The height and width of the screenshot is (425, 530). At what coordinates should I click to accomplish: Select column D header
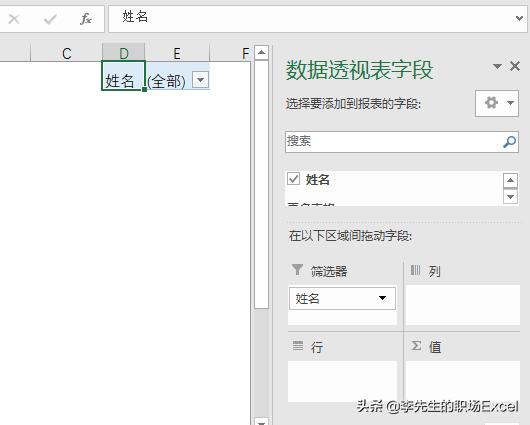pos(123,53)
